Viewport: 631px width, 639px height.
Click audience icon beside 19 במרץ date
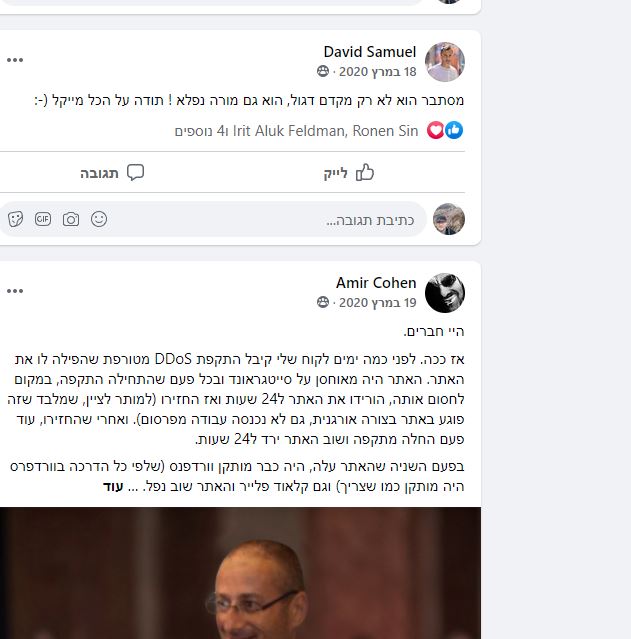coord(323,302)
